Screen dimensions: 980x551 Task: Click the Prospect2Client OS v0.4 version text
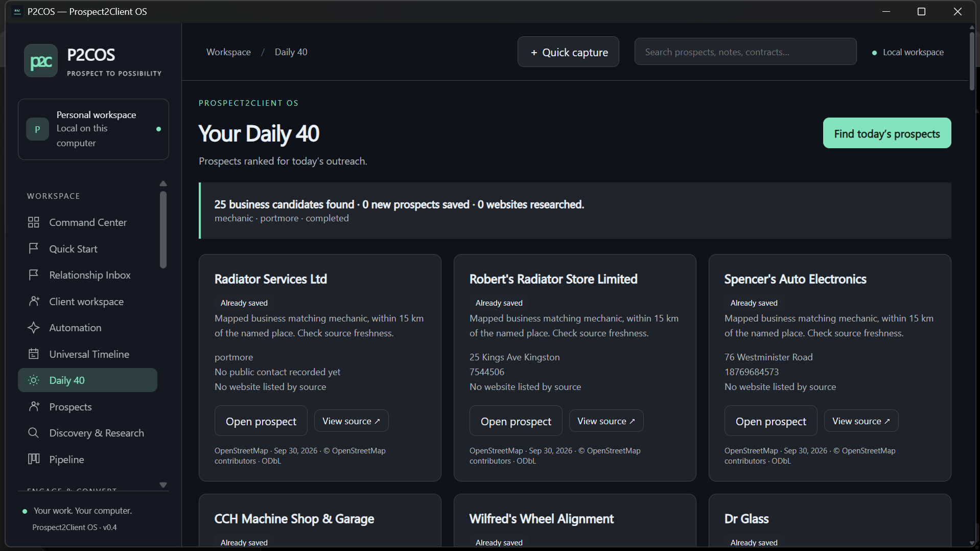(75, 527)
